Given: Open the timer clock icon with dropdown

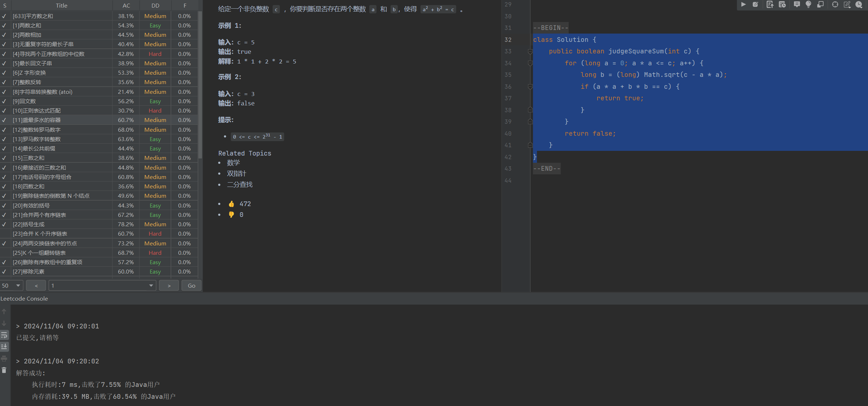Looking at the screenshot, I should 859,4.
